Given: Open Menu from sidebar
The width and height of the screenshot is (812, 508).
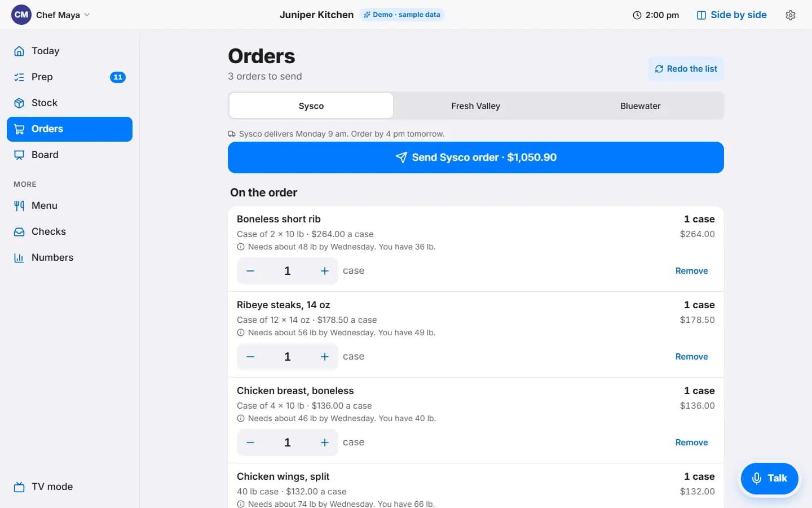Looking at the screenshot, I should pyautogui.click(x=69, y=205).
